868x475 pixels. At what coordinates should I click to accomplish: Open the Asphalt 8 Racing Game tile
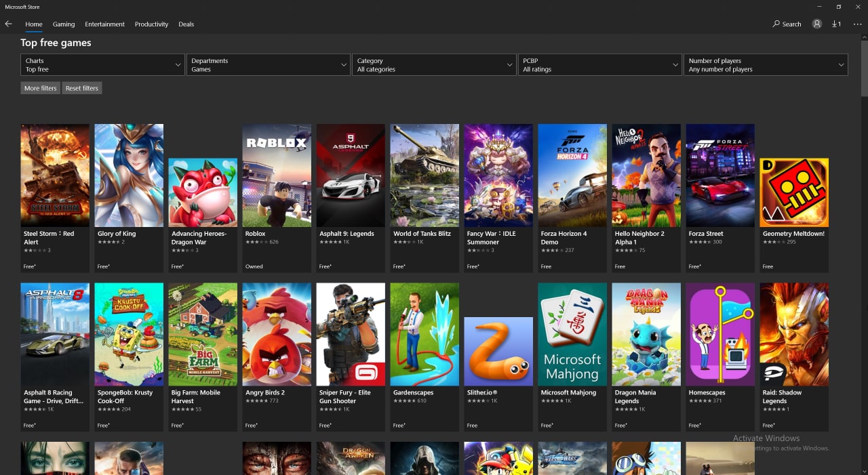(x=55, y=357)
